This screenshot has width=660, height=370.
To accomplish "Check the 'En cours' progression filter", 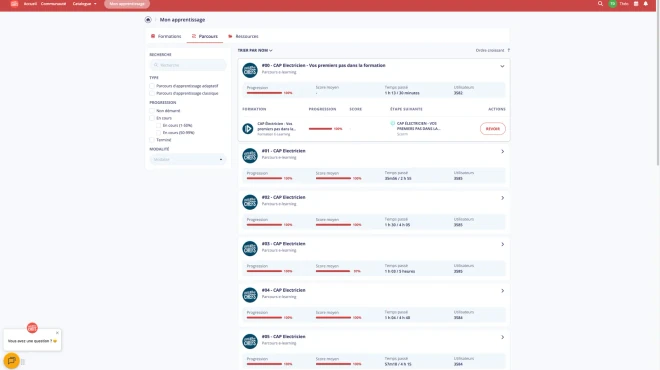I will [152, 118].
